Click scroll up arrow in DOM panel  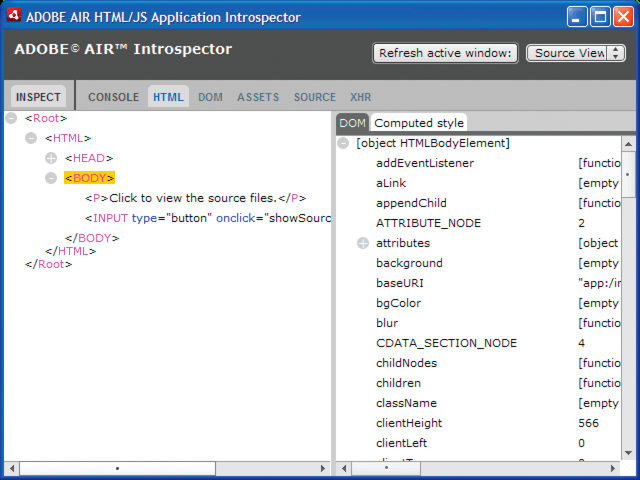[x=629, y=144]
